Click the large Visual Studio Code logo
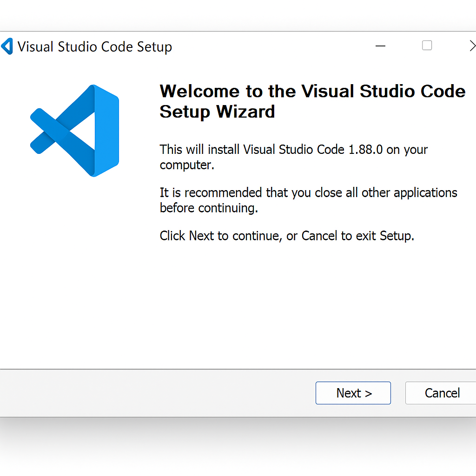This screenshot has width=476, height=476. 75,131
